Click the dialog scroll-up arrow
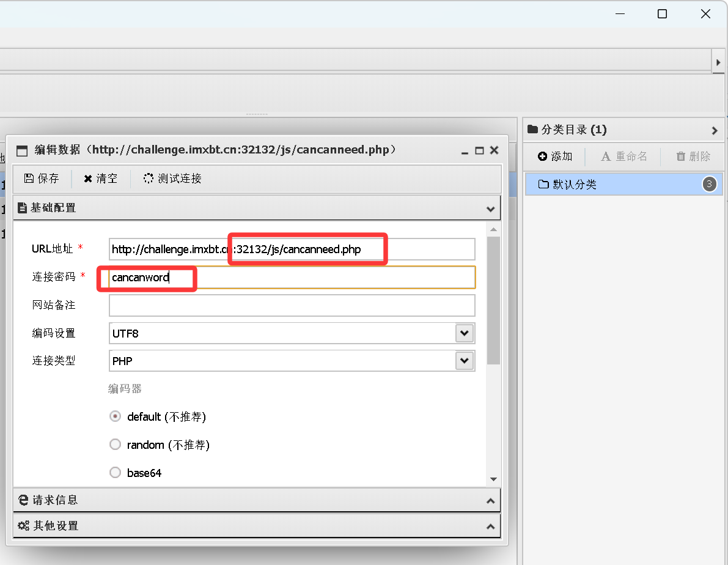This screenshot has height=565, width=728. point(493,229)
